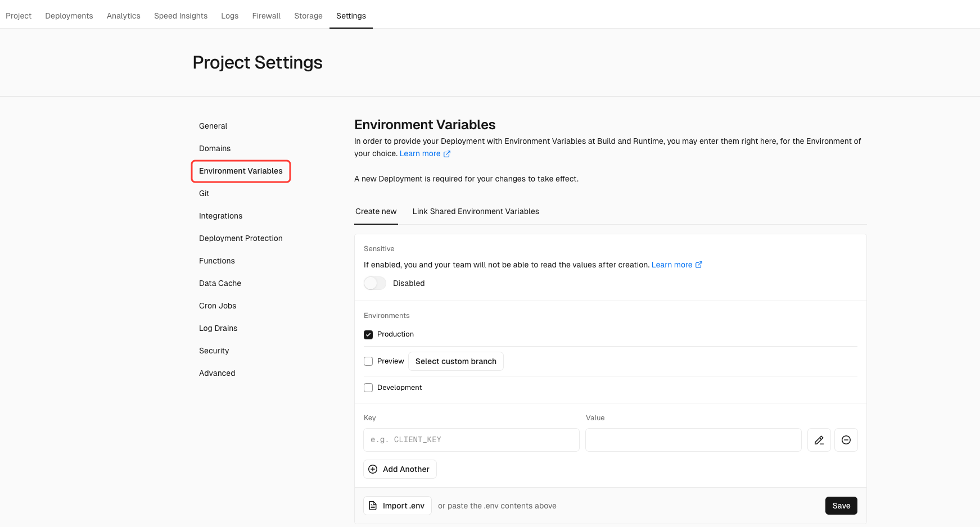Open Learn more link in Sensitive section
Viewport: 980px width, 527px height.
point(671,265)
